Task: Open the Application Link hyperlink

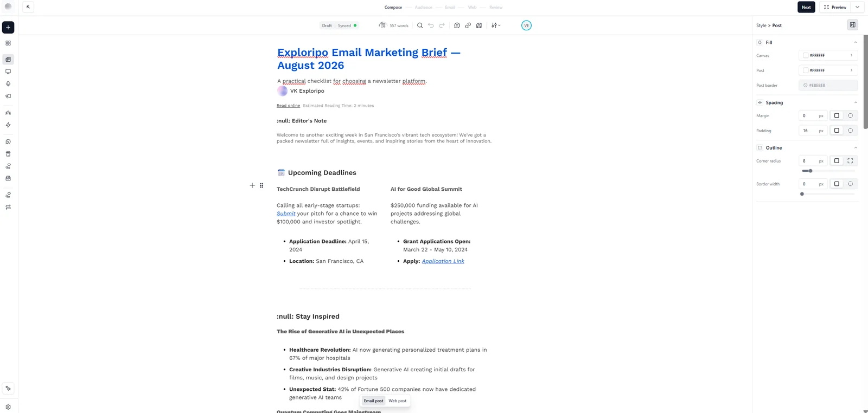Action: 443,261
